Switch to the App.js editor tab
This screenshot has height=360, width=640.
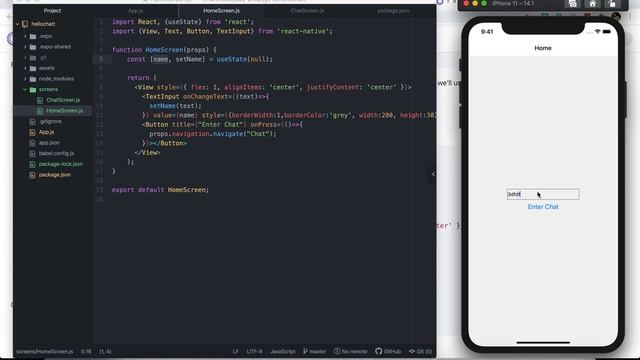point(136,11)
